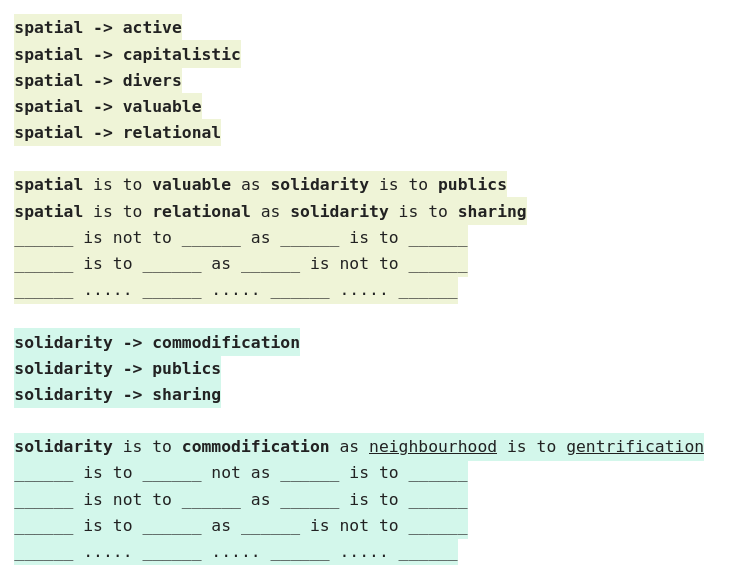The height and width of the screenshot is (580, 740).
Task: Click bold 'valuable' in the publics analogy
Action: tap(192, 185)
